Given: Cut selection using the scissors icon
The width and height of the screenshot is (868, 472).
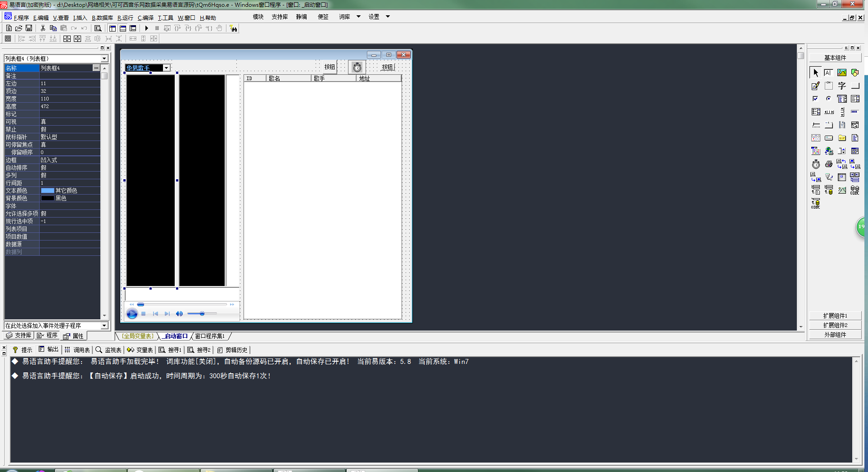Looking at the screenshot, I should [43, 28].
